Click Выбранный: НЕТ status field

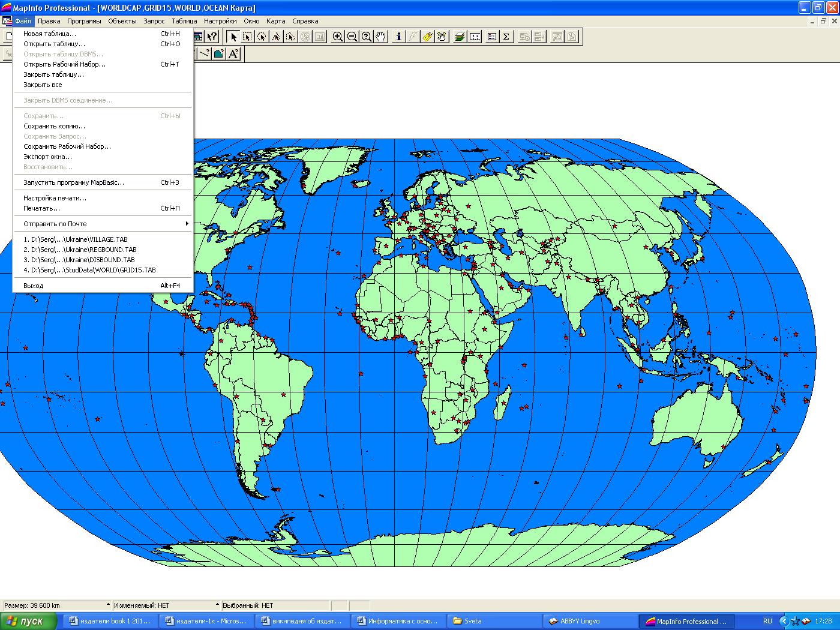[x=275, y=605]
